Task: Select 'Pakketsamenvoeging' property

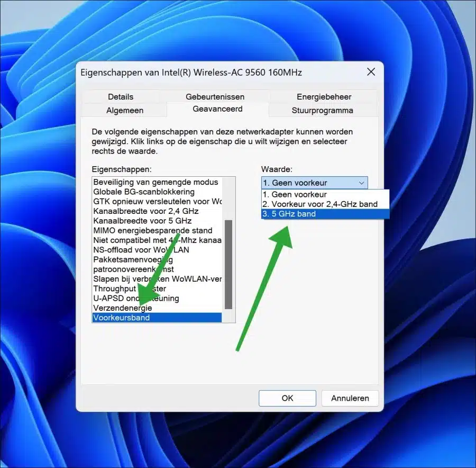Action: 157,259
